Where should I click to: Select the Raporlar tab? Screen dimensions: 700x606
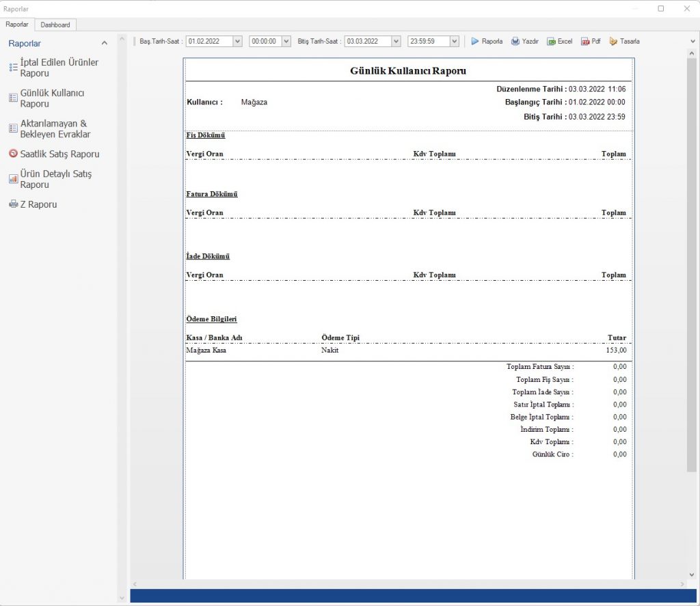coord(17,25)
